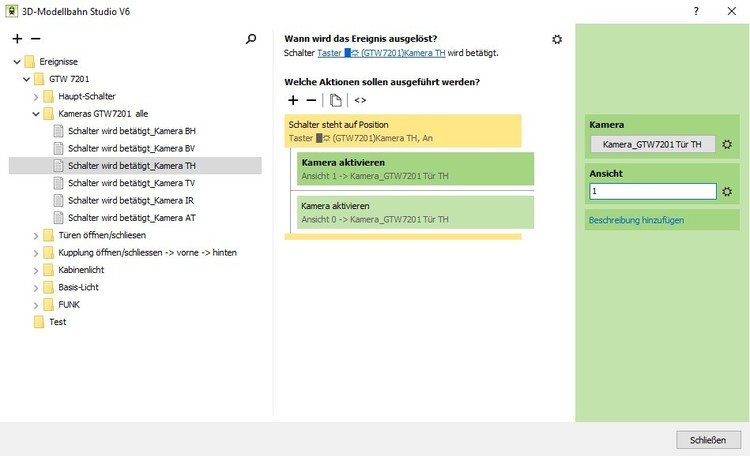This screenshot has width=750, height=456.
Task: Open script view code brackets icon
Action: click(x=360, y=100)
